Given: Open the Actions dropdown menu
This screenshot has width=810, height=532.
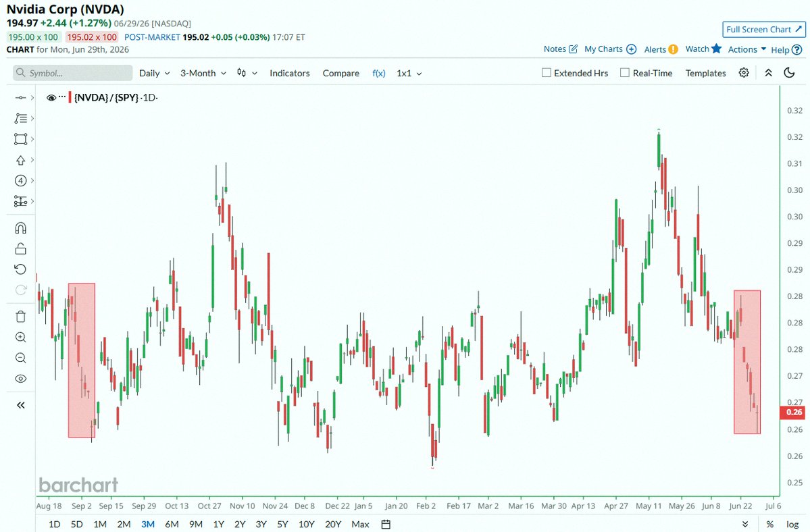Looking at the screenshot, I should (x=746, y=49).
